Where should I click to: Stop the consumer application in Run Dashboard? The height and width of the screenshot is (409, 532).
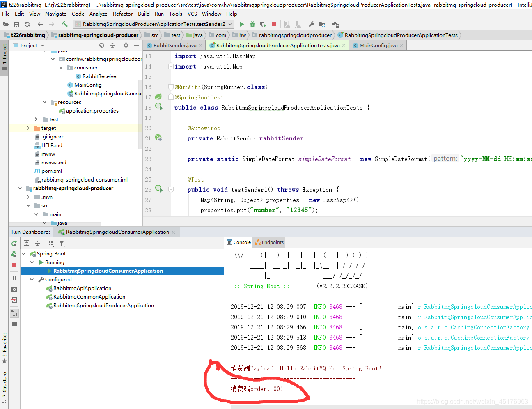(x=14, y=265)
